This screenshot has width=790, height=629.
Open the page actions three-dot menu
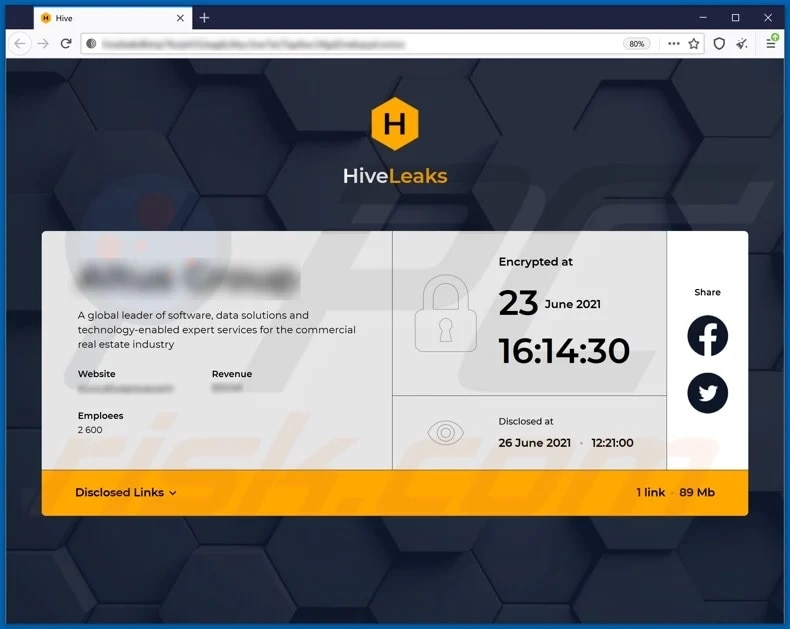(673, 44)
